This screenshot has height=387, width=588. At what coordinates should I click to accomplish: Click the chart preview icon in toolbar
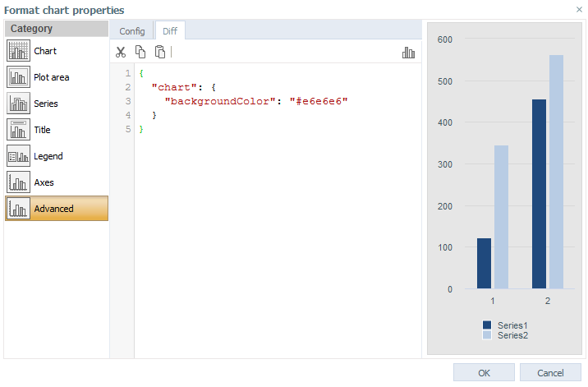pos(408,53)
